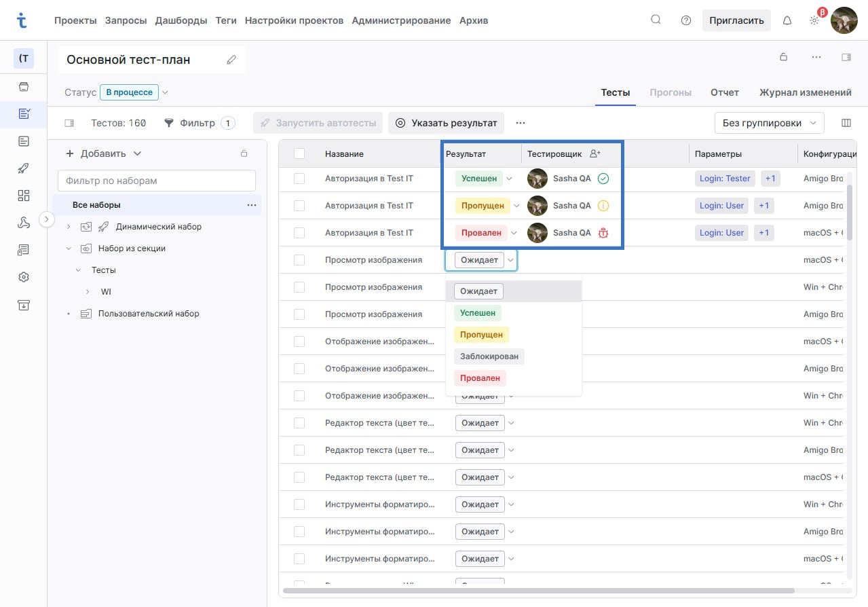Open the column settings icon
The width and height of the screenshot is (868, 607).
pyautogui.click(x=846, y=123)
